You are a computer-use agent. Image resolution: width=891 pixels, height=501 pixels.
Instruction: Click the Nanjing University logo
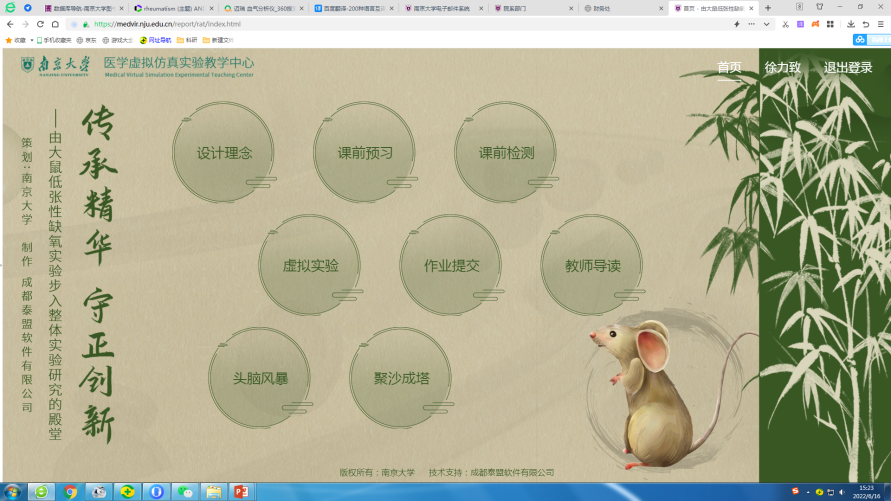pyautogui.click(x=56, y=66)
